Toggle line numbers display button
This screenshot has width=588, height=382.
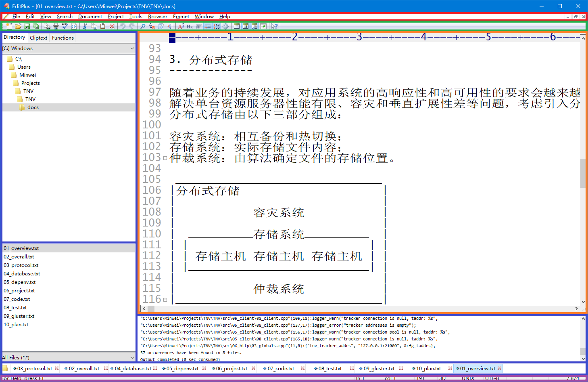point(217,26)
